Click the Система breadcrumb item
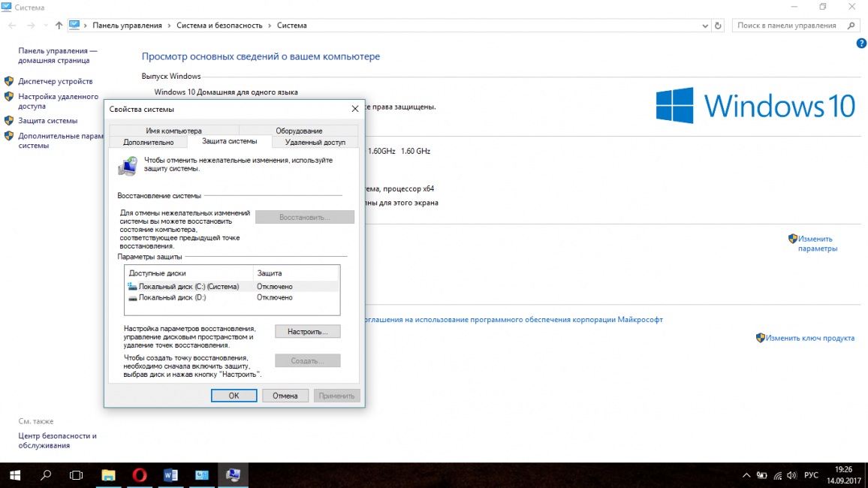This screenshot has width=868, height=488. tap(292, 26)
